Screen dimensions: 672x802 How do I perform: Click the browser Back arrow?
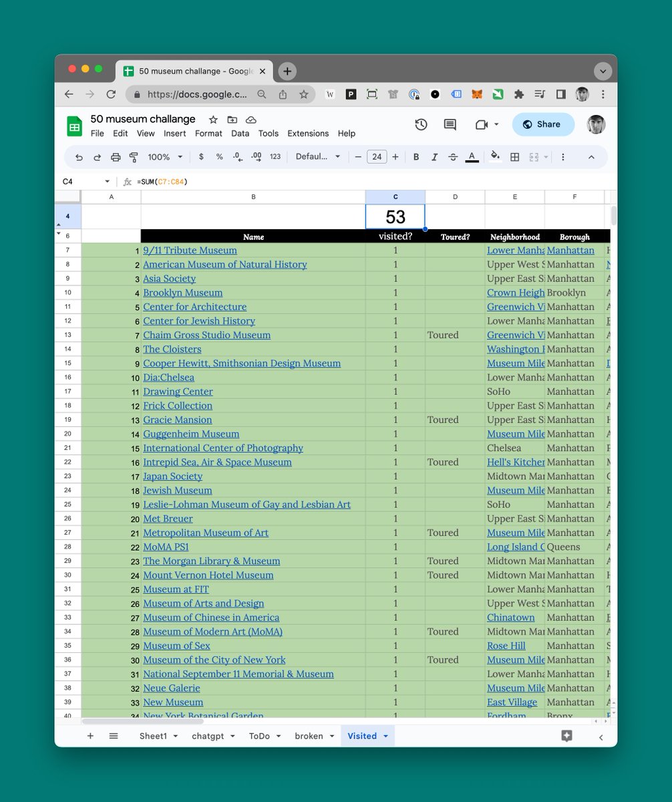point(69,94)
